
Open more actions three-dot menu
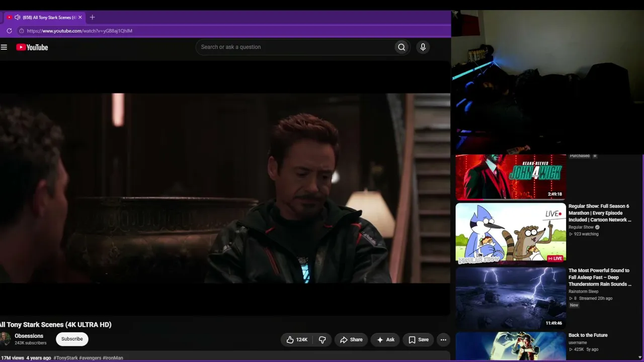pos(443,340)
